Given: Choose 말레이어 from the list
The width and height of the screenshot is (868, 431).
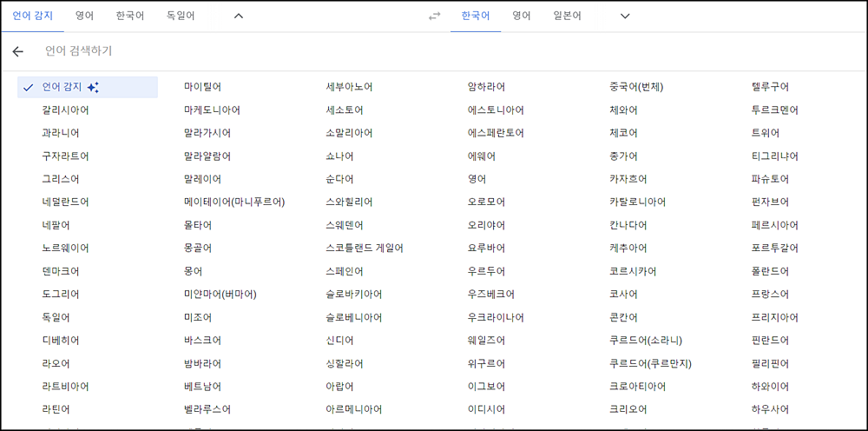Looking at the screenshot, I should coord(202,180).
